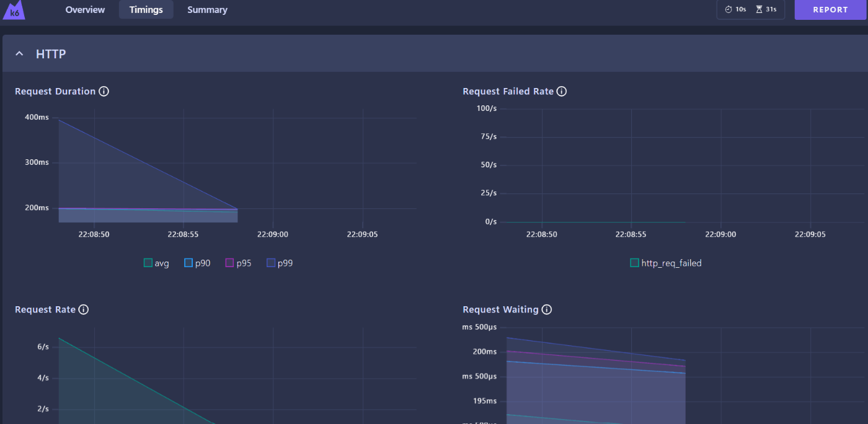The height and width of the screenshot is (424, 868).
Task: Click the Request Waiting chart title
Action: 500,309
